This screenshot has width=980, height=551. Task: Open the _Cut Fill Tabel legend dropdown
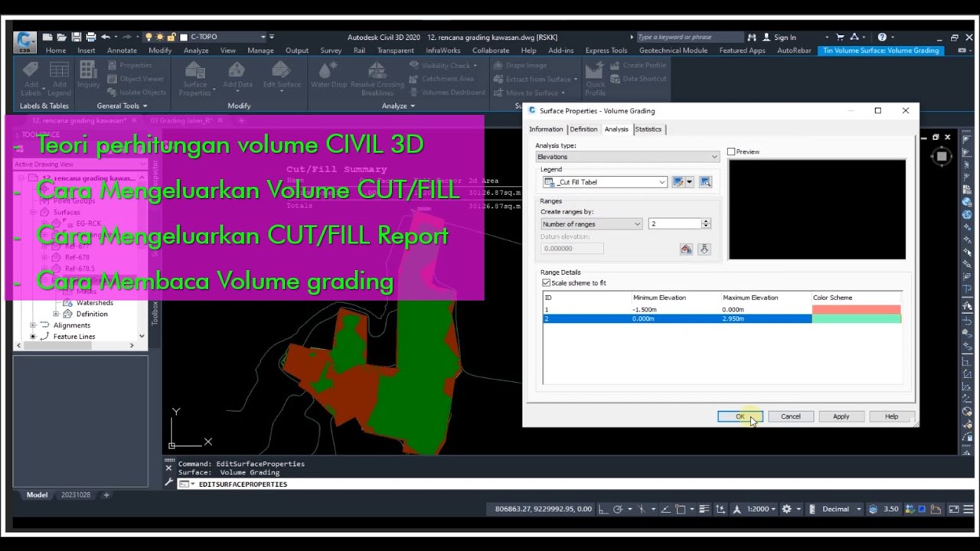click(x=605, y=182)
